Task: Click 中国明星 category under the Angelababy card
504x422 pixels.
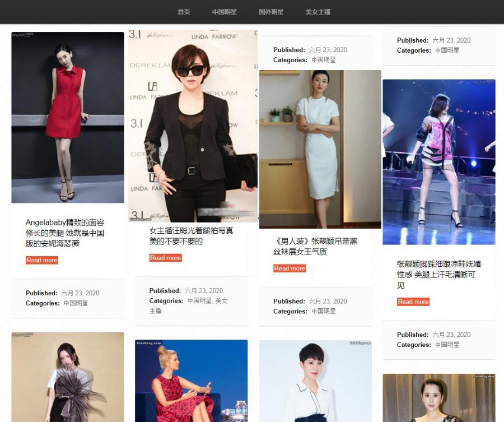Action: pyautogui.click(x=76, y=303)
